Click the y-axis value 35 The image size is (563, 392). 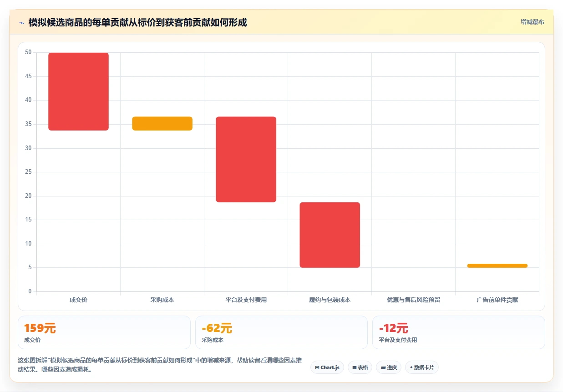[x=28, y=124]
